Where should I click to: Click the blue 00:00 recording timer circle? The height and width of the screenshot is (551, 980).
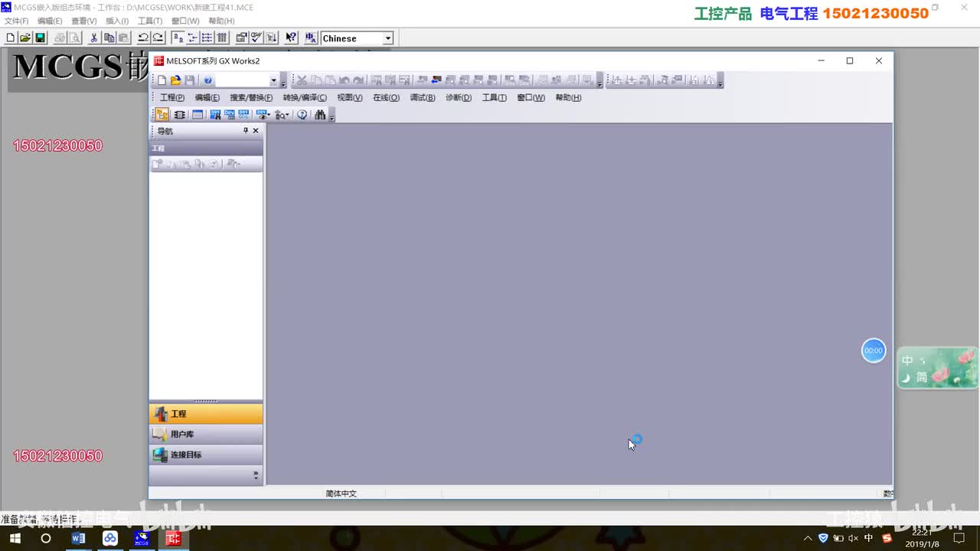(874, 350)
